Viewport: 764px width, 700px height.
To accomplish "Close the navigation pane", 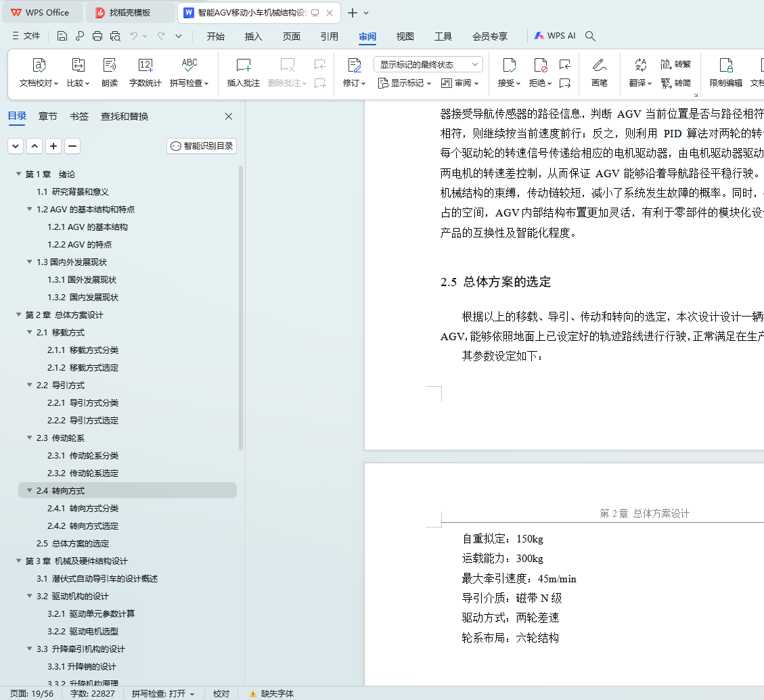I will tap(229, 116).
